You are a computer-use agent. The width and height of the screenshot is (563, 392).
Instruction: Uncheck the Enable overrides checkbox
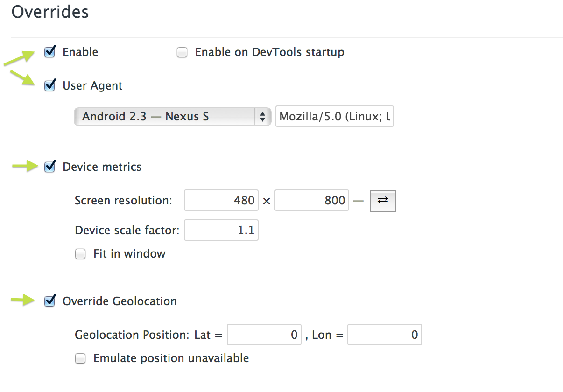[50, 52]
